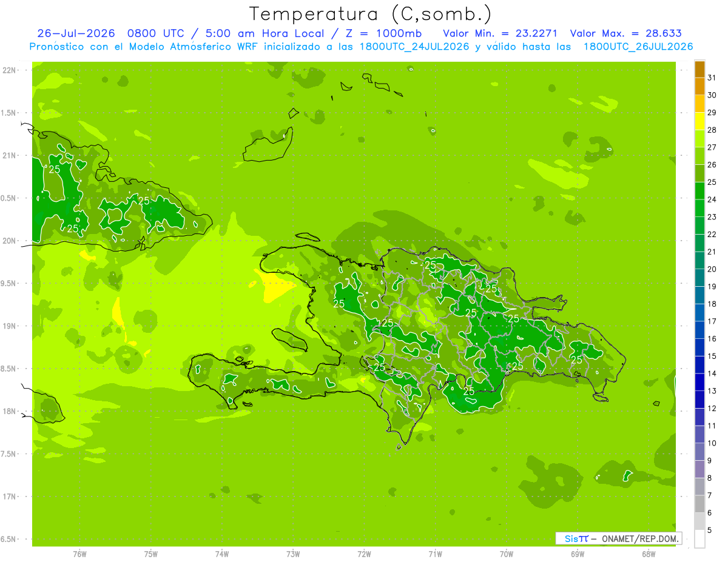This screenshot has height=562, width=728.
Task: Click the '70W' longitude axis label
Action: point(507,554)
